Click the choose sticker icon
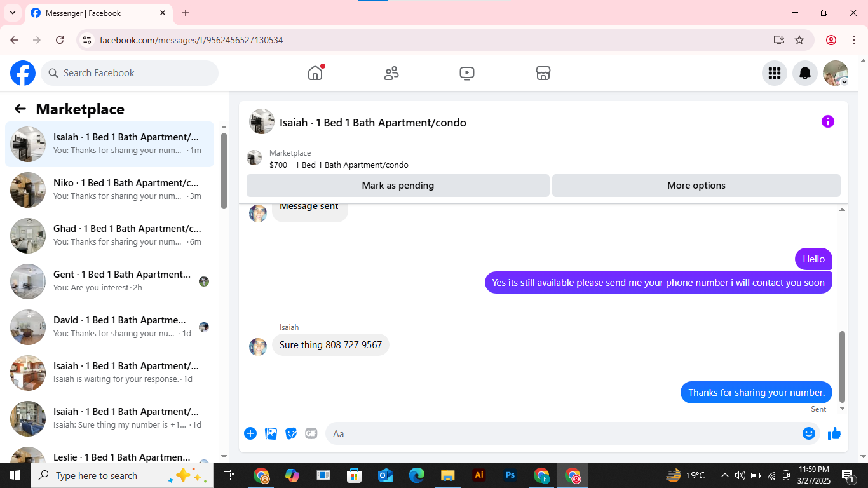This screenshot has width=868, height=488. click(x=291, y=433)
